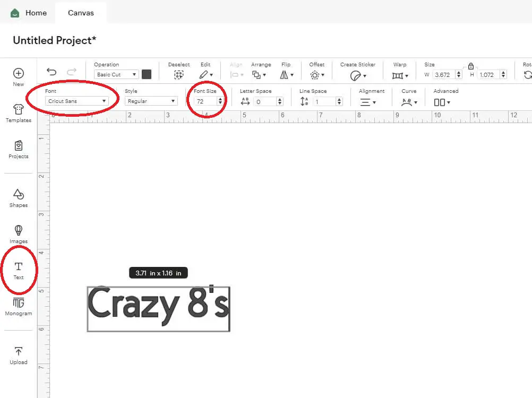532x398 pixels.
Task: Toggle the size aspect ratio lock
Action: coord(470,66)
